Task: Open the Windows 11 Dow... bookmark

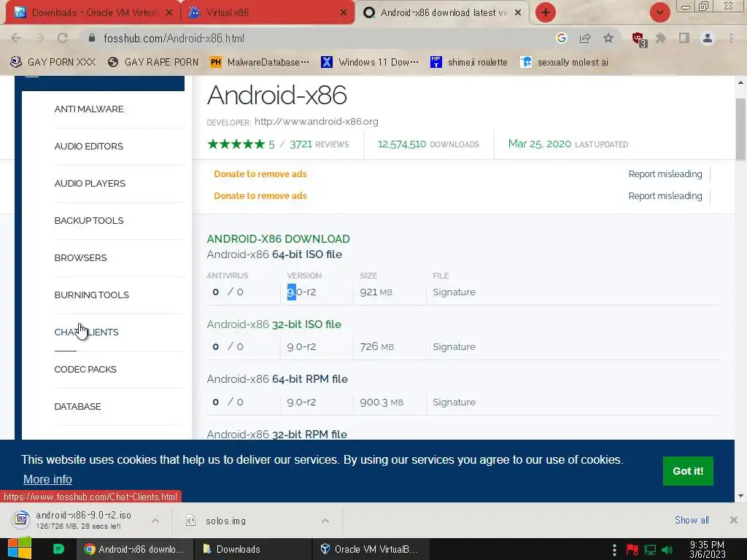Action: pos(370,63)
